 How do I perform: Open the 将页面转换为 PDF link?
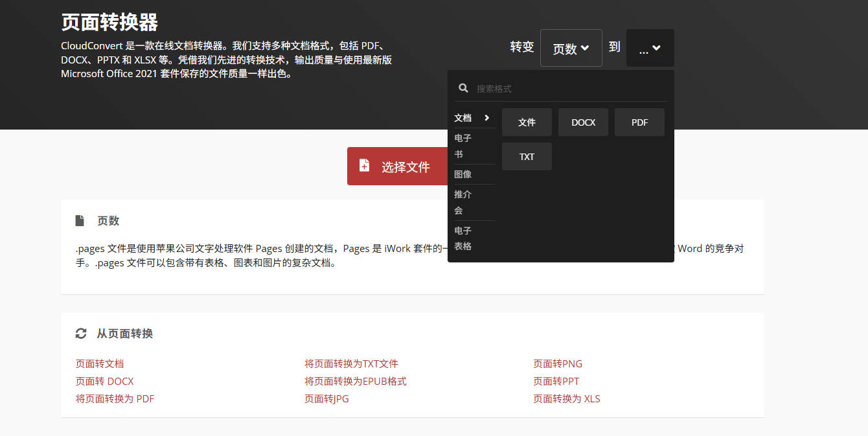point(115,398)
